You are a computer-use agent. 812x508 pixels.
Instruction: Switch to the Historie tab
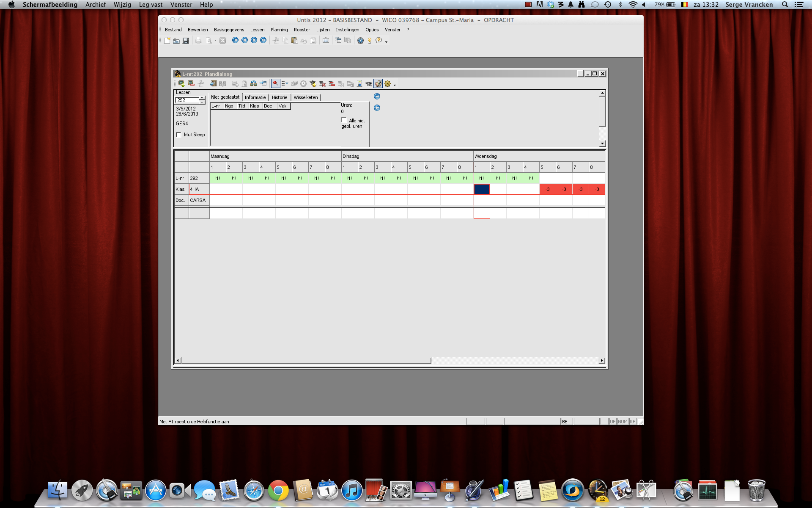[279, 97]
